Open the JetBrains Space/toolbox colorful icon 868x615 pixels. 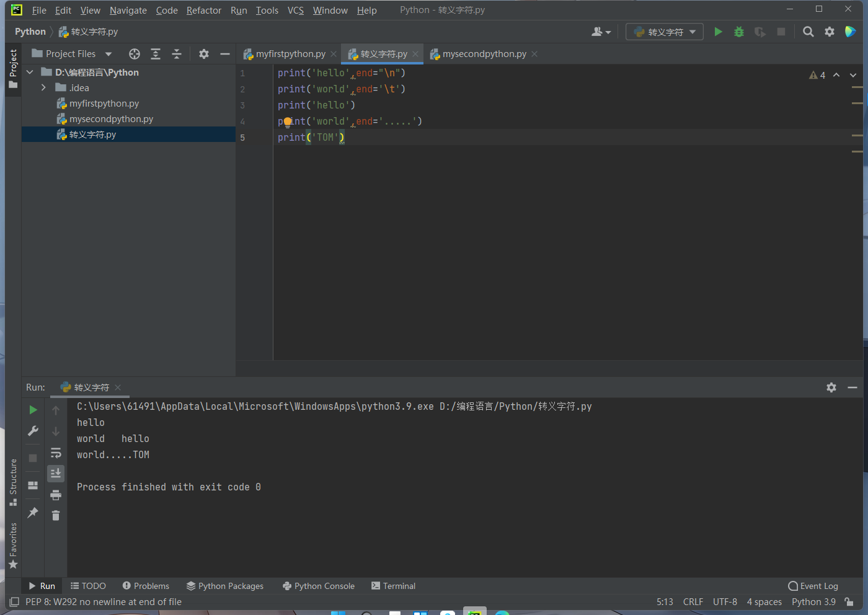pyautogui.click(x=850, y=32)
